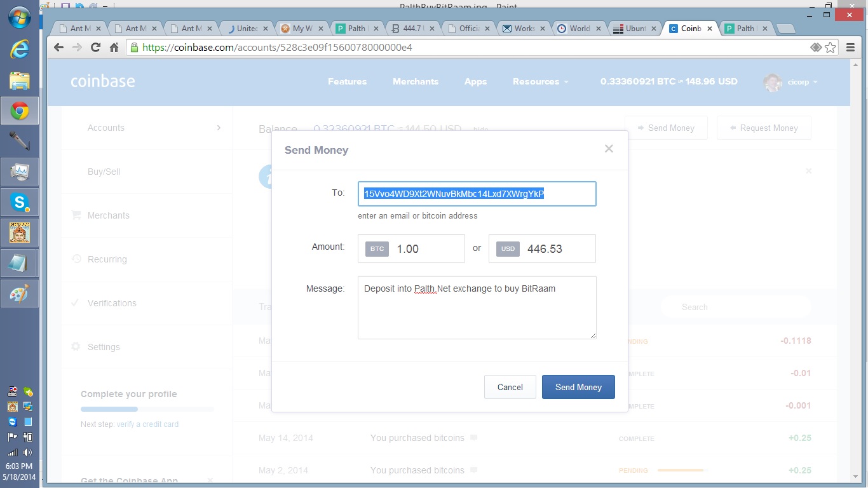Open File Explorer from the taskbar

[20, 81]
